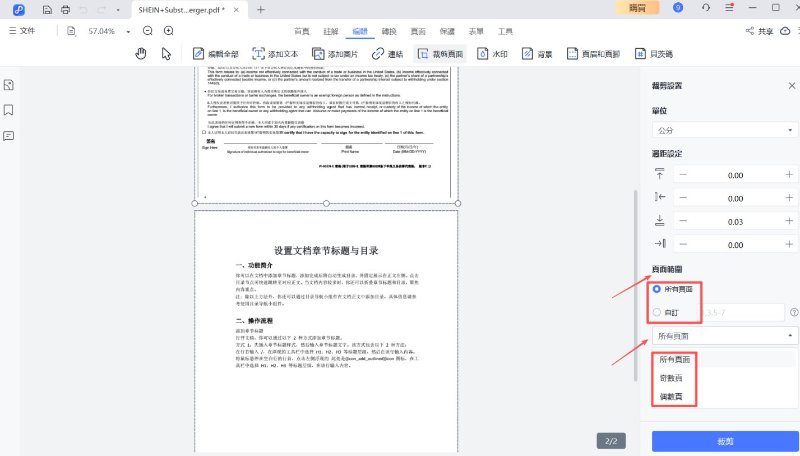800x456 pixels.
Task: Switch to the 轉換 convert tab
Action: [x=389, y=31]
